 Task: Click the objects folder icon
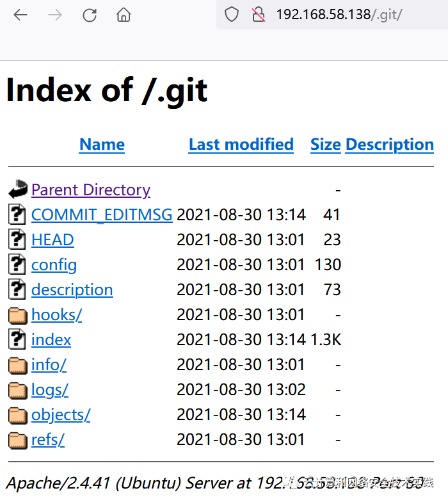[17, 415]
